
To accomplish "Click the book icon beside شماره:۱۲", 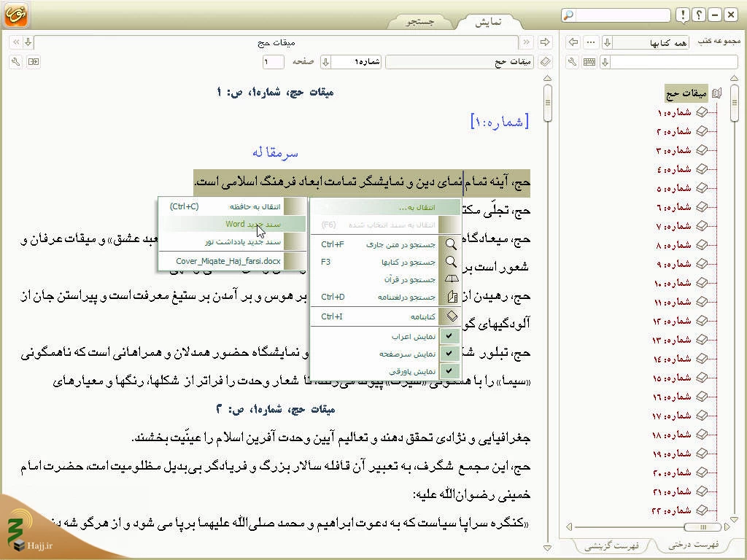I will pyautogui.click(x=702, y=321).
